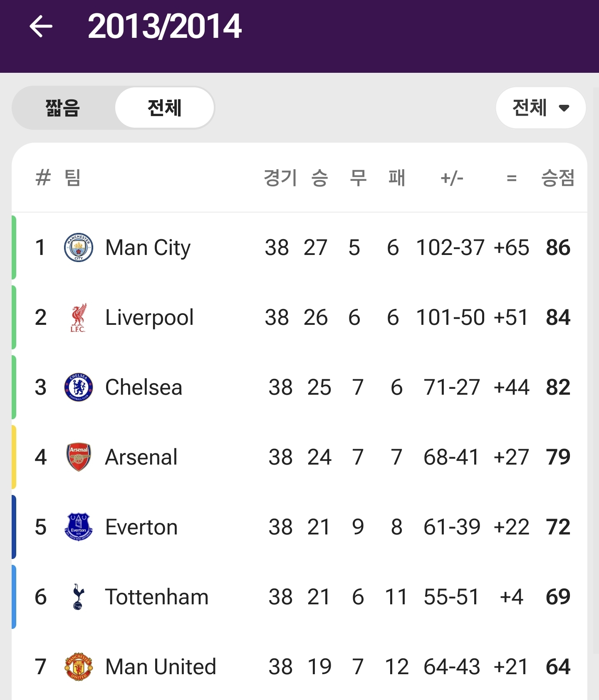Screen dimensions: 599x700
Task: Select Tottenham row's 69 points value
Action: [558, 597]
